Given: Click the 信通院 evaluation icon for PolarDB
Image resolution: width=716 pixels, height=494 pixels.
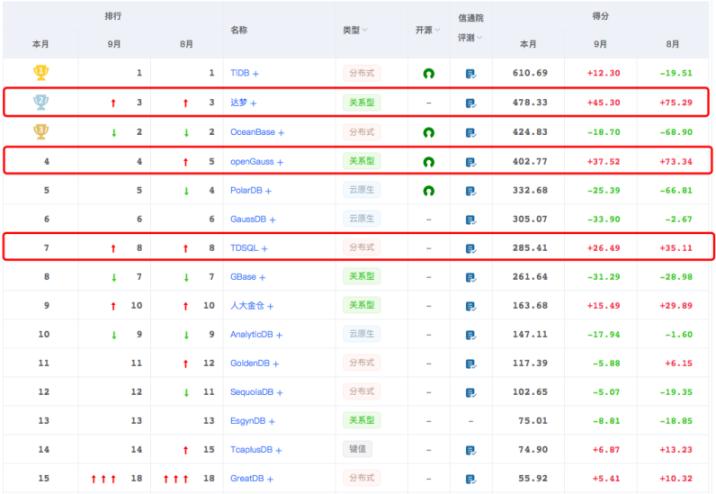Looking at the screenshot, I should tap(471, 191).
